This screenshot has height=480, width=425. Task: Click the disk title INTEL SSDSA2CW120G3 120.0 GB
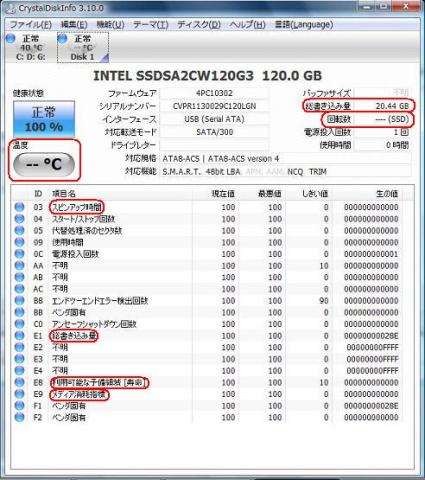pyautogui.click(x=207, y=76)
